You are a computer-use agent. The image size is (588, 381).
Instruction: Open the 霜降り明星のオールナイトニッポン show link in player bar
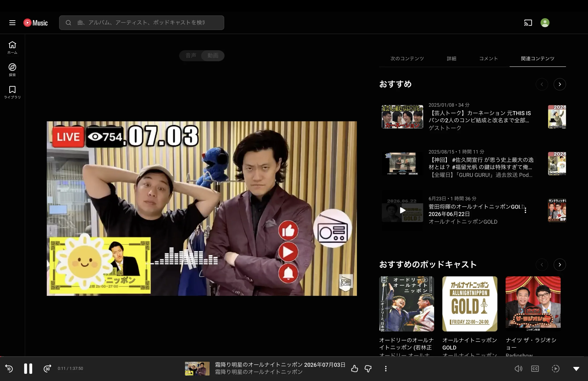258,372
